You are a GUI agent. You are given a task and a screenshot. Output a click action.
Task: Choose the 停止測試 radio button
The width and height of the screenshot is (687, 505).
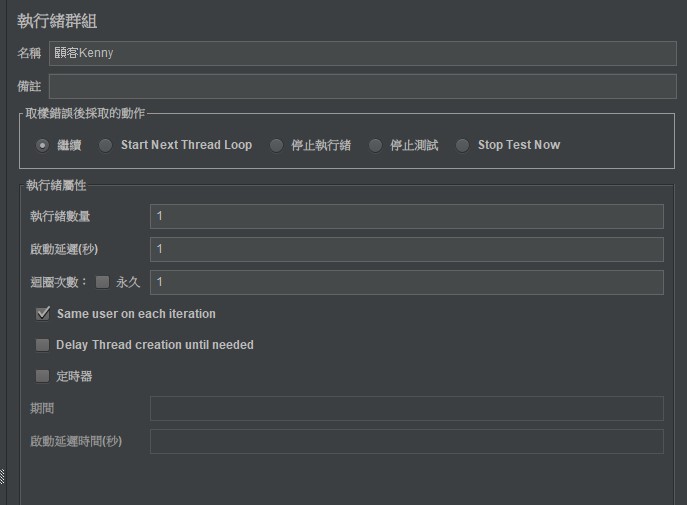click(x=375, y=145)
